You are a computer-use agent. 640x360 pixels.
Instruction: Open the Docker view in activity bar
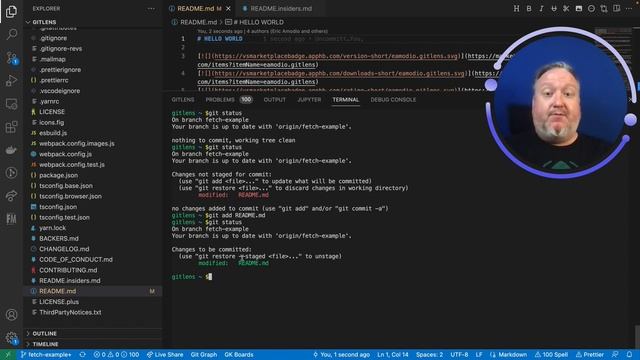[11, 150]
